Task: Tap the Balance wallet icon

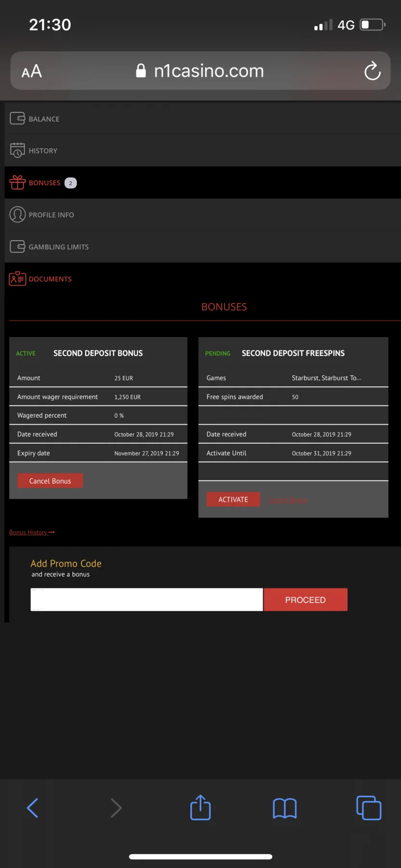Action: point(17,118)
